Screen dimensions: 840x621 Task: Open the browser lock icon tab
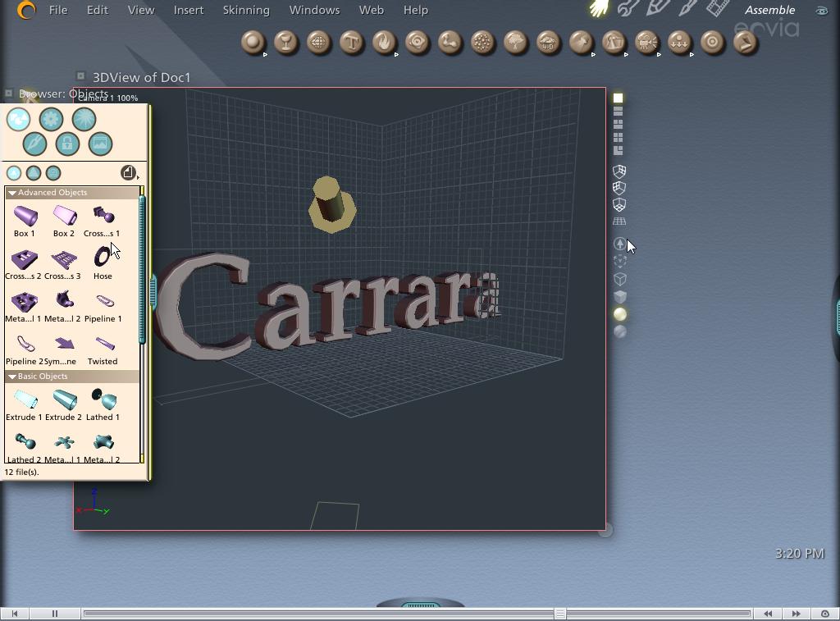coord(67,144)
